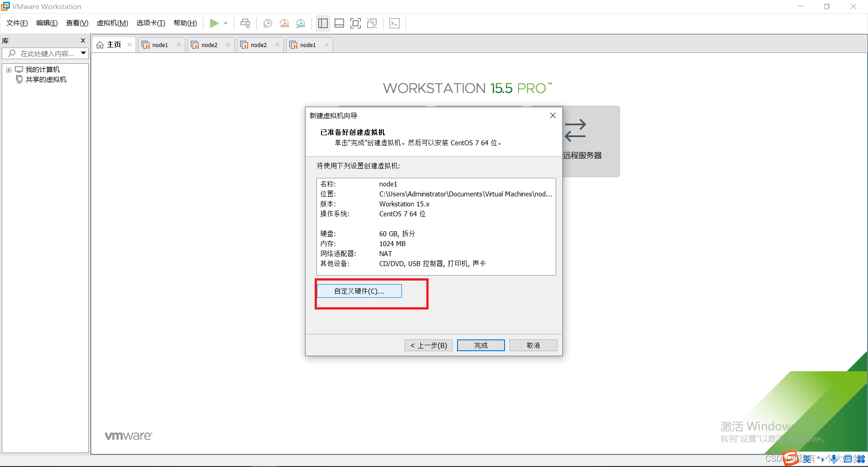This screenshot has width=868, height=467.
Task: Click the vmware logo at bottom left
Action: click(128, 436)
